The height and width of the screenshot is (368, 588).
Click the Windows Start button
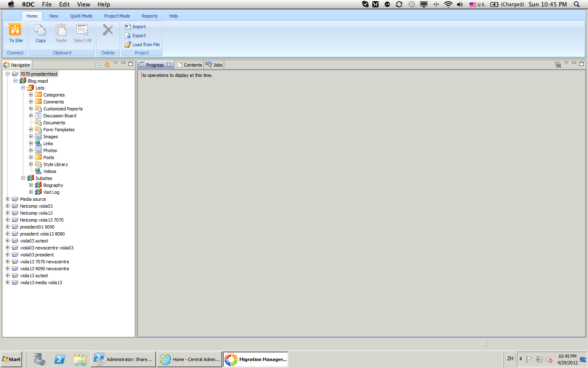click(x=11, y=359)
